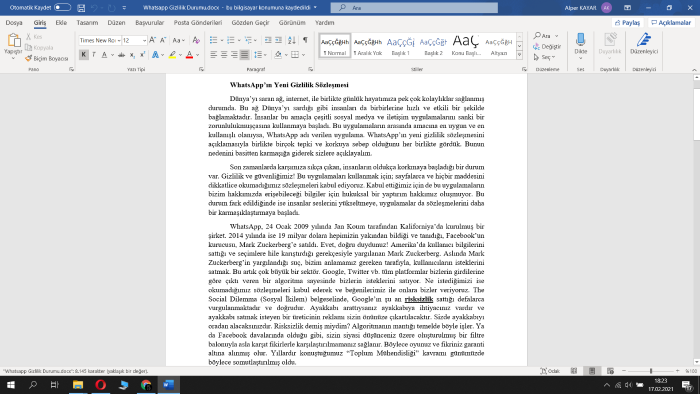Clear all formatting icon in font group
This screenshot has height=394, width=700.
(196, 40)
